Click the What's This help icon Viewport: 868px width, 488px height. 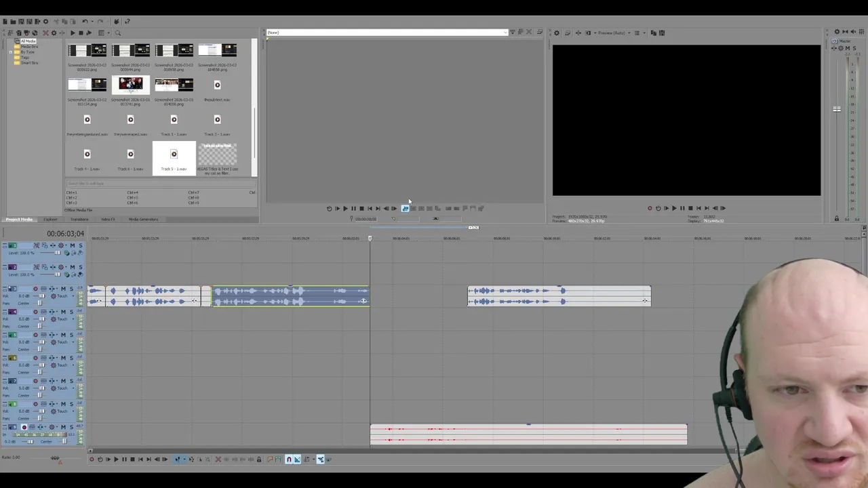127,22
